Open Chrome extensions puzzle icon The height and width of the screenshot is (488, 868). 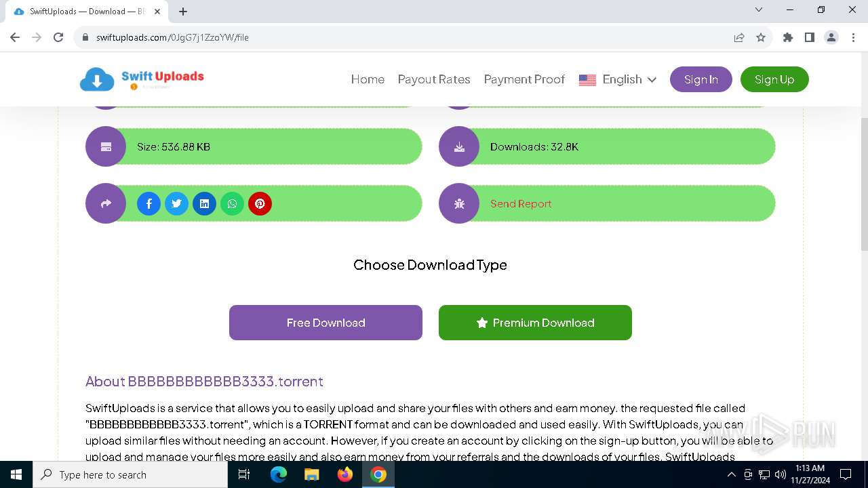788,37
